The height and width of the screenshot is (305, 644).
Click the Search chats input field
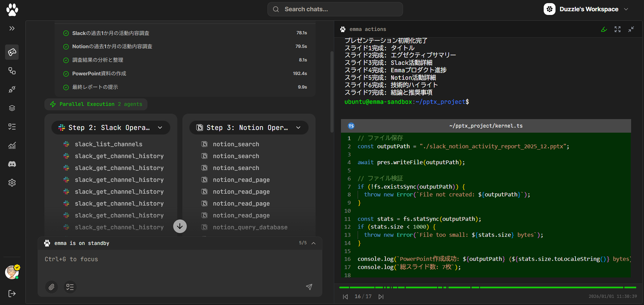click(335, 9)
